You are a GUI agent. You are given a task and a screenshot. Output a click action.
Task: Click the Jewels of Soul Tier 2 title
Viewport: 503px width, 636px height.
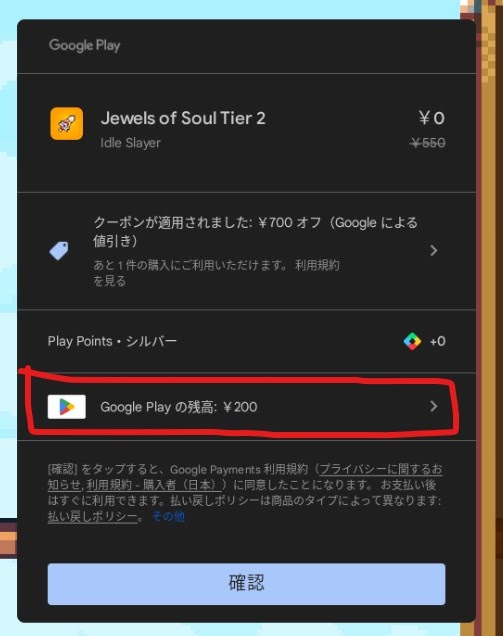183,118
